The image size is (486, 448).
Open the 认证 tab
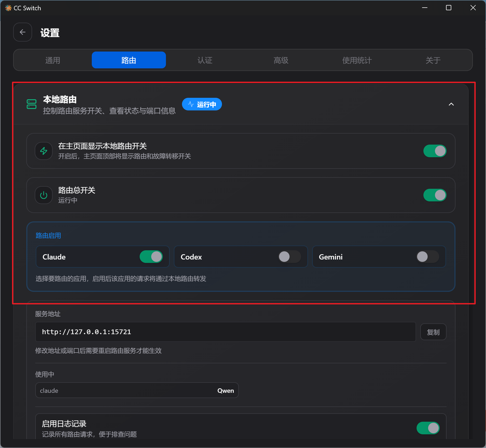205,60
